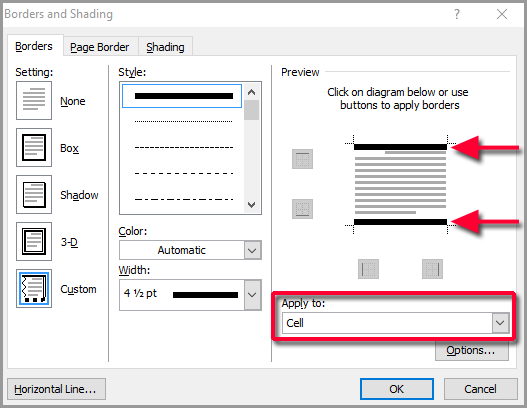Screen dimensions: 527x408
Task: Open the Horizontal Line... dialog button
Action: tap(56, 389)
